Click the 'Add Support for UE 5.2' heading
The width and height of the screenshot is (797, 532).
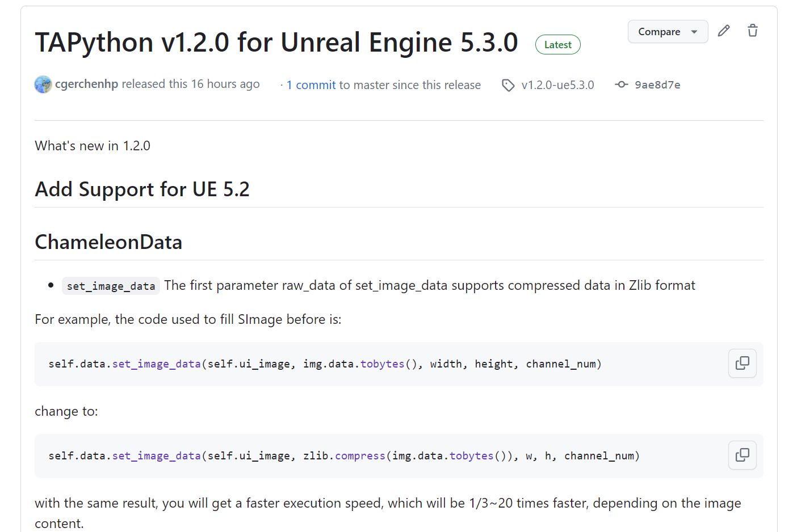tap(142, 189)
